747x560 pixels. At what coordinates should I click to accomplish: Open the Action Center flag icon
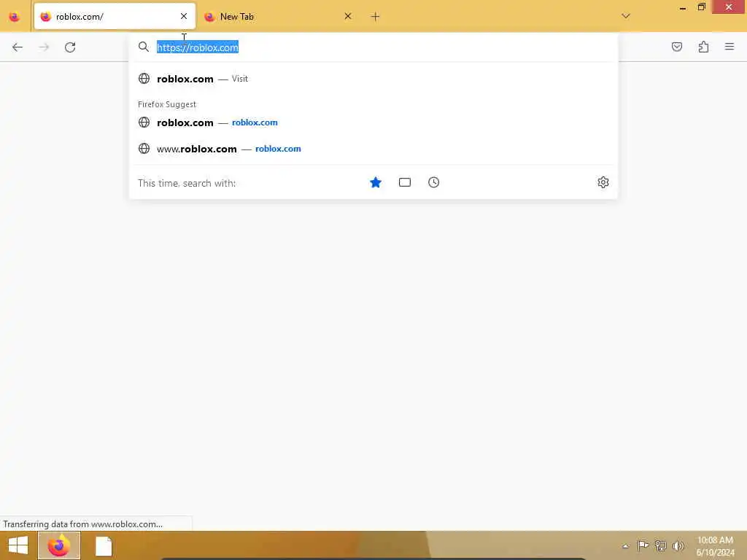tap(643, 545)
